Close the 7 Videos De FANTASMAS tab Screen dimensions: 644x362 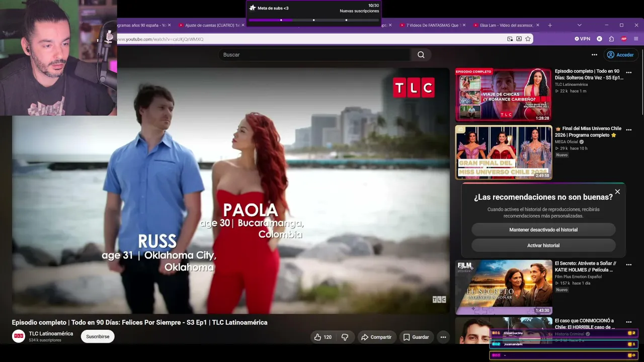coord(463,25)
